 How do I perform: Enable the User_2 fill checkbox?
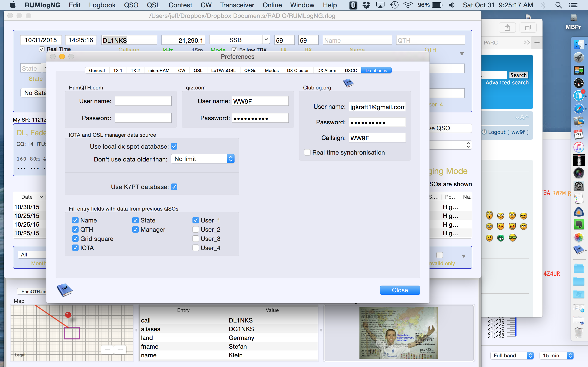tap(196, 229)
